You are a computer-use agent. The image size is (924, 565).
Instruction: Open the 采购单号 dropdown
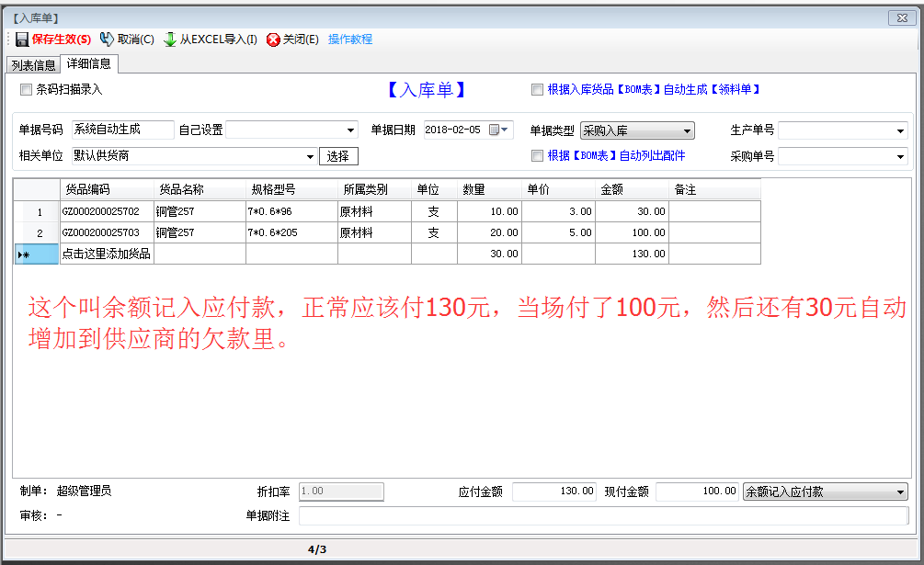click(900, 157)
